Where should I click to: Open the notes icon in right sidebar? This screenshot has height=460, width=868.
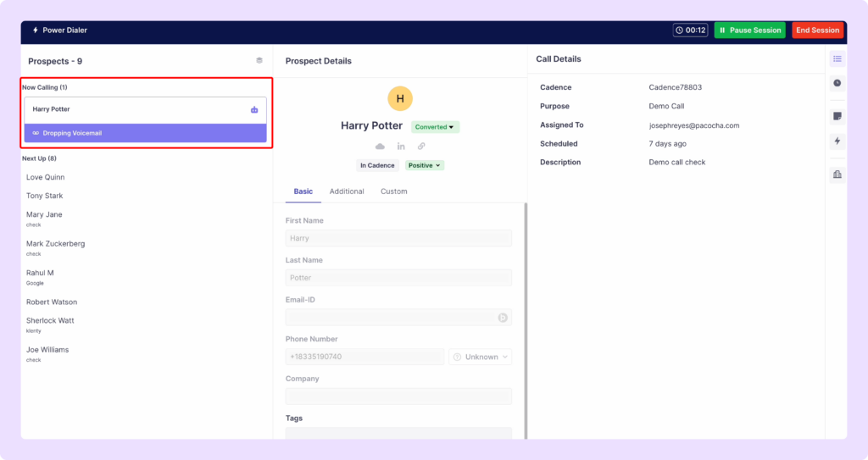point(837,116)
